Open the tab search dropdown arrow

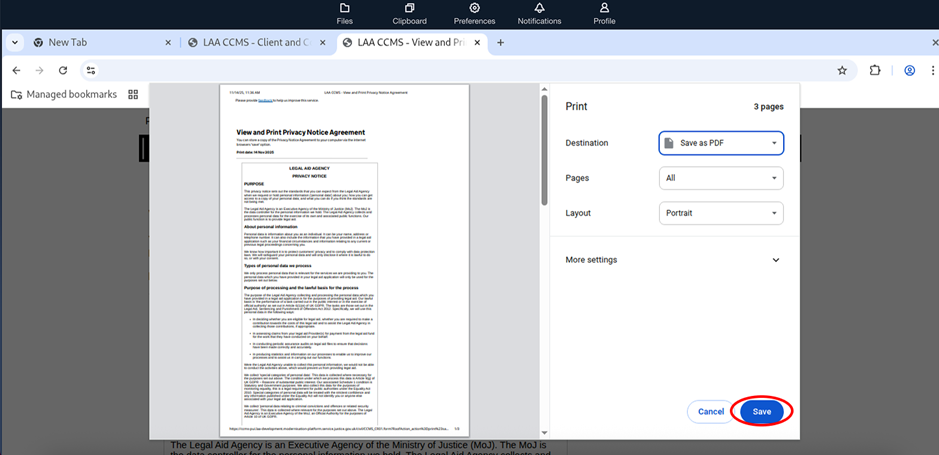pyautogui.click(x=14, y=43)
